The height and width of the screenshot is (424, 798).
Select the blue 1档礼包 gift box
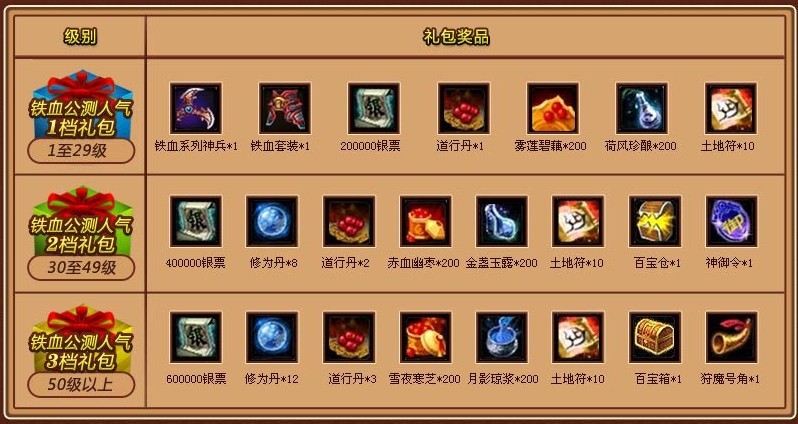tap(81, 105)
